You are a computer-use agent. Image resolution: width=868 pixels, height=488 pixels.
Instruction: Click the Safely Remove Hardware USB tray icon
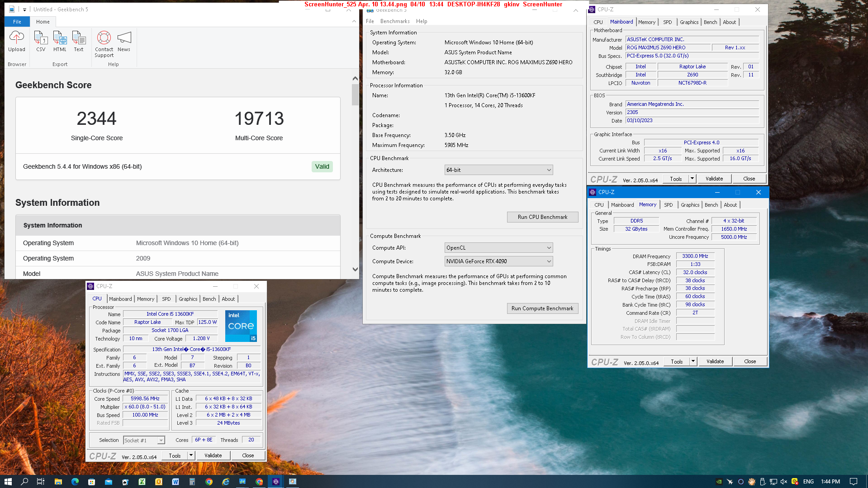[x=762, y=482]
